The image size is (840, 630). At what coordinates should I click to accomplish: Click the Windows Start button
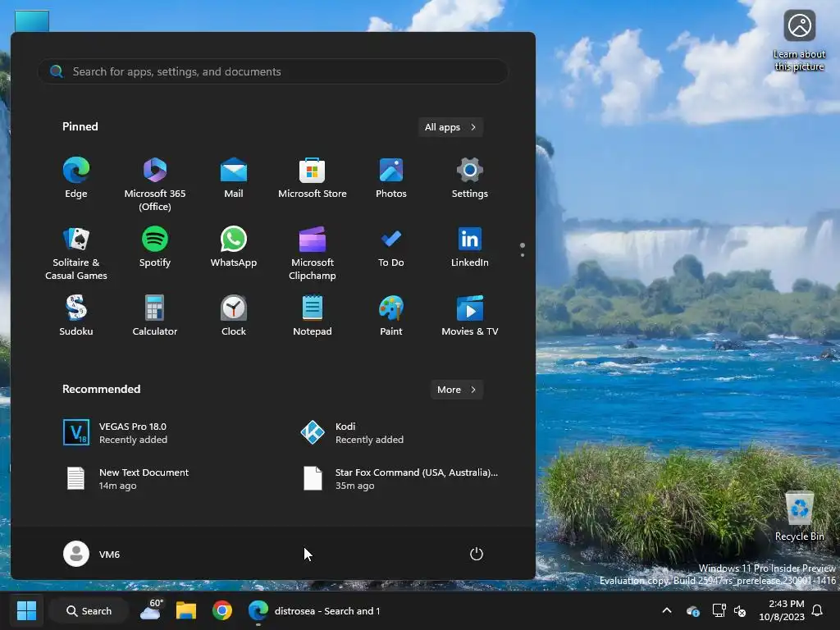(x=26, y=610)
